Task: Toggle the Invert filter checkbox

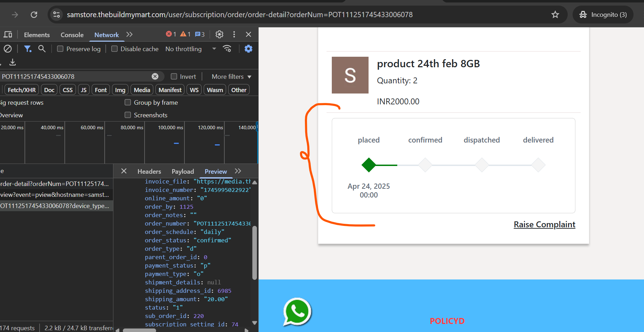Action: click(x=174, y=76)
